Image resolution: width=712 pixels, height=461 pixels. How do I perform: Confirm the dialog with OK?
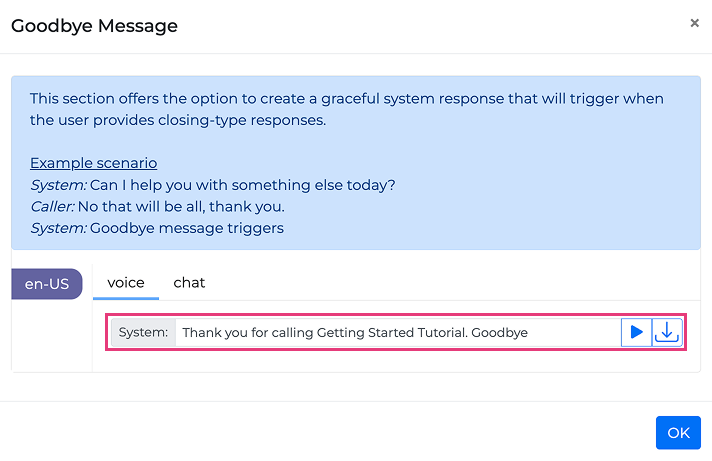pos(678,433)
